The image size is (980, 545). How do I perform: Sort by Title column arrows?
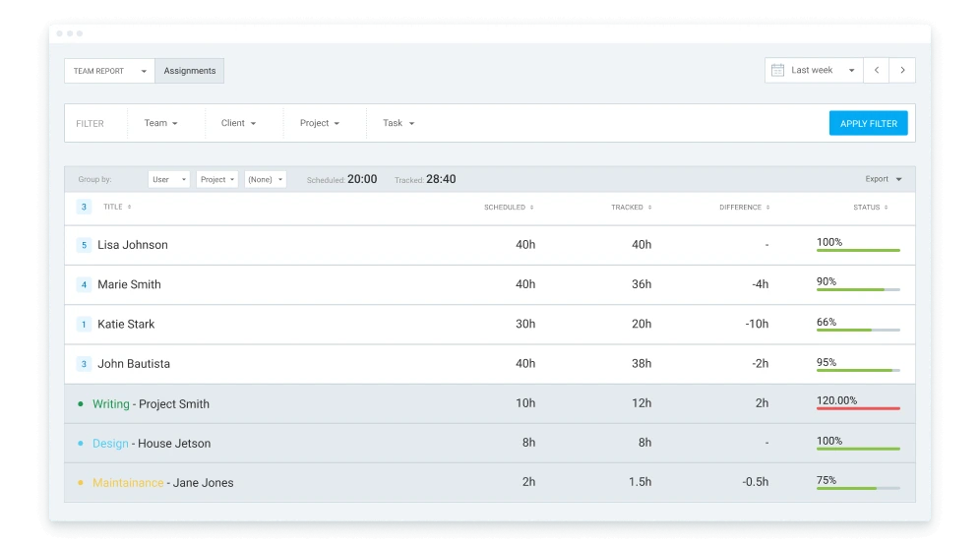(x=129, y=207)
